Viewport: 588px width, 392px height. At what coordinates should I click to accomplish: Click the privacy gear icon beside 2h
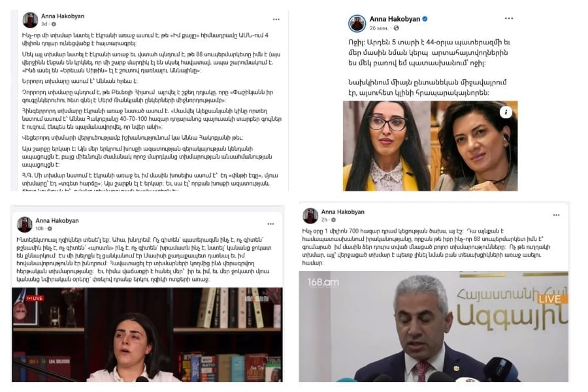pos(333,220)
